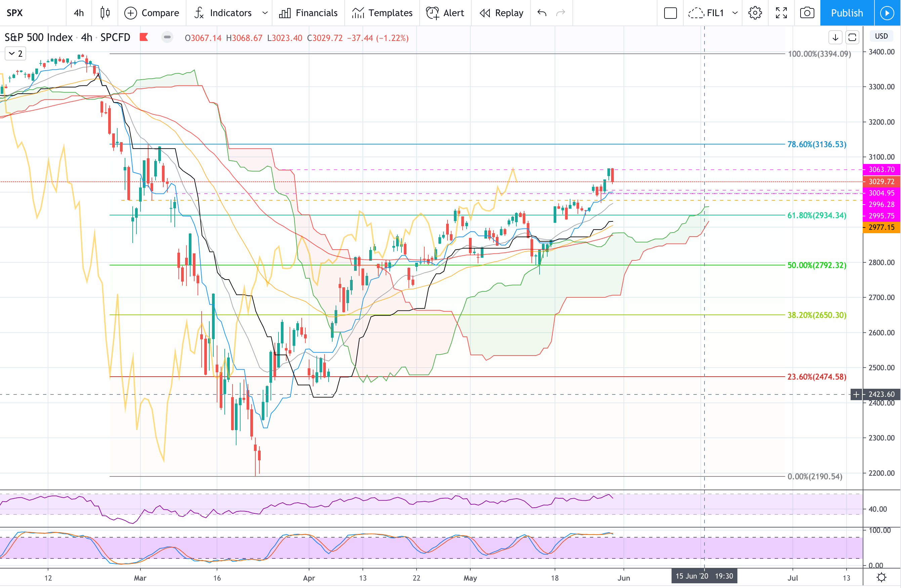Open the FIL1 saved layout cloud
Image resolution: width=901 pixels, height=588 pixels.
(x=706, y=13)
